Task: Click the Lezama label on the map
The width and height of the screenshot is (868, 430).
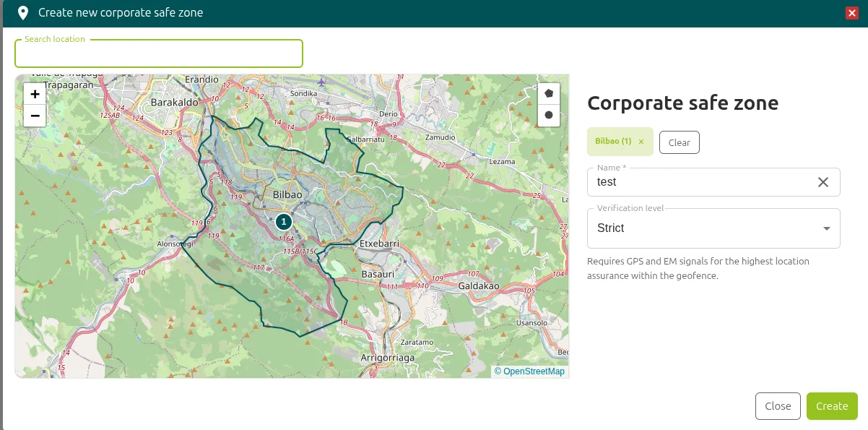Action: point(502,162)
